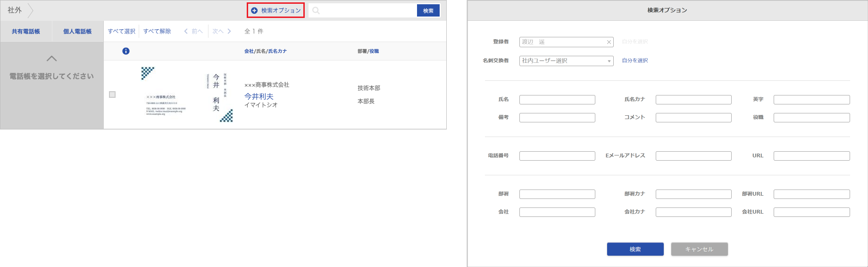Image resolution: width=868 pixels, height=267 pixels.
Task: Click the business card thumbnail image
Action: pos(187,95)
